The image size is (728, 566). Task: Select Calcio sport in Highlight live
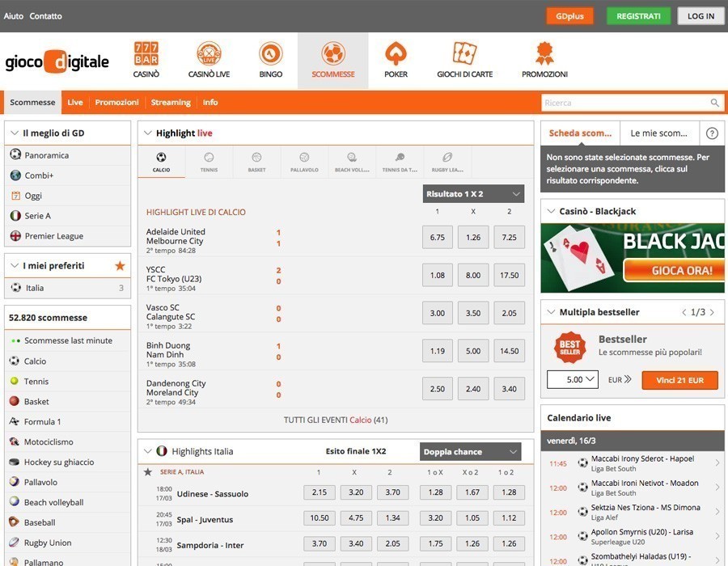(161, 162)
